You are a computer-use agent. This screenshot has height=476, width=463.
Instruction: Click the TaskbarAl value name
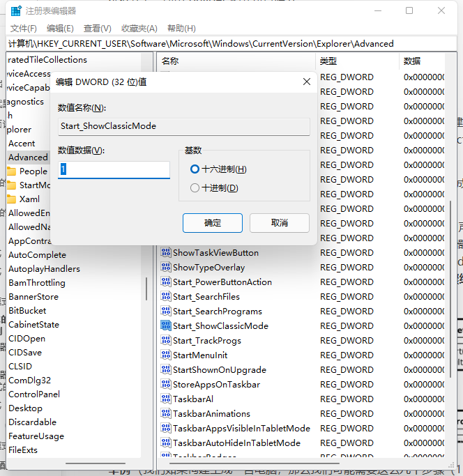(193, 399)
